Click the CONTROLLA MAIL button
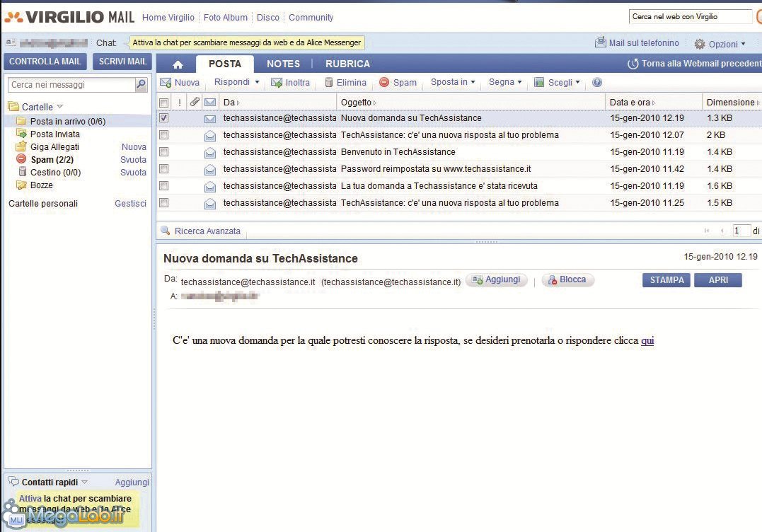Image resolution: width=762 pixels, height=532 pixels. [45, 62]
